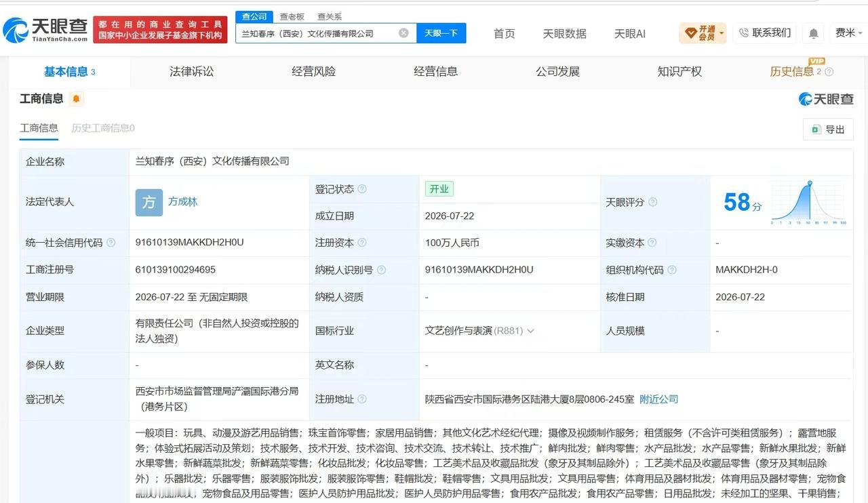
Task: Open the 法律诉讼 tab
Action: click(191, 72)
